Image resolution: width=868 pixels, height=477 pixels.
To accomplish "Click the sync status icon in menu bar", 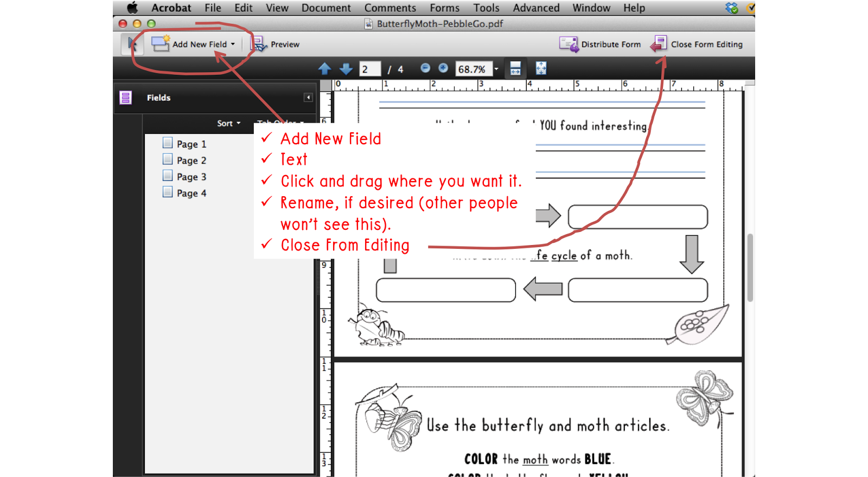I will pyautogui.click(x=731, y=8).
